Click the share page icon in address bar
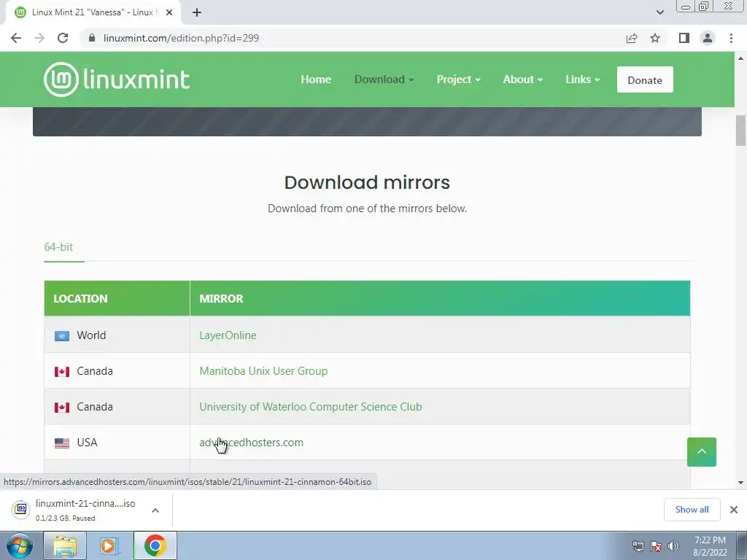Viewport: 747px width, 560px height. [x=632, y=38]
